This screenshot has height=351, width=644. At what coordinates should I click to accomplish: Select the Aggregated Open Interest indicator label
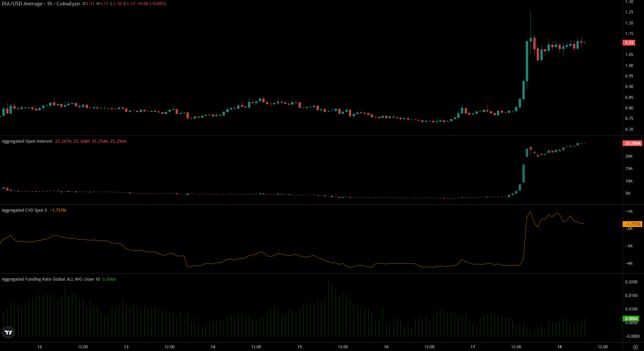[x=27, y=141]
